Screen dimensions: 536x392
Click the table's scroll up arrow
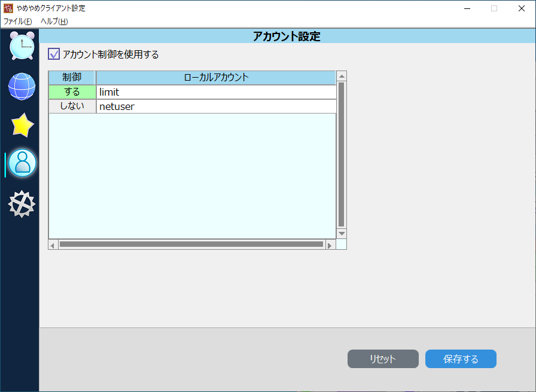[x=341, y=76]
